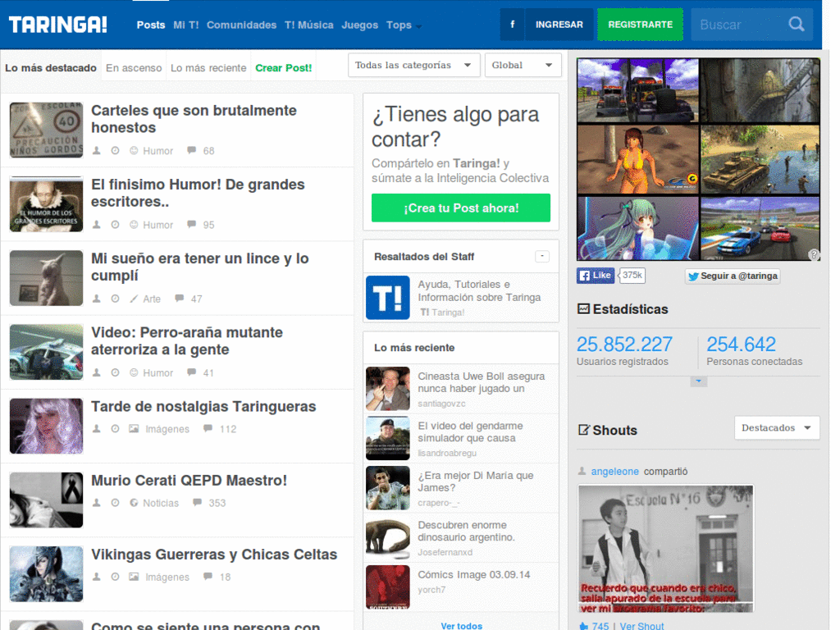Click comment icon on El finisimo Humor post
840x630 pixels.
coord(191,225)
